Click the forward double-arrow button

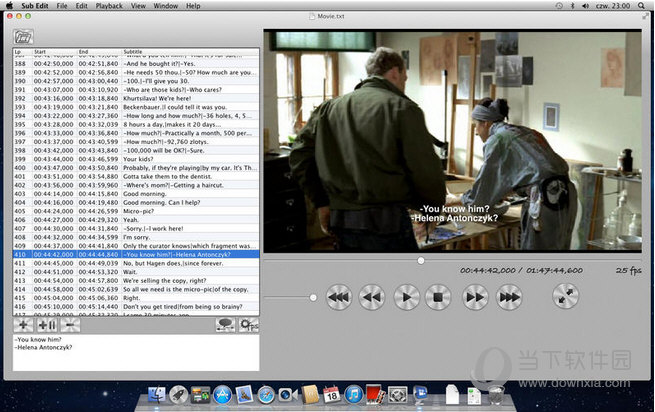coord(475,297)
